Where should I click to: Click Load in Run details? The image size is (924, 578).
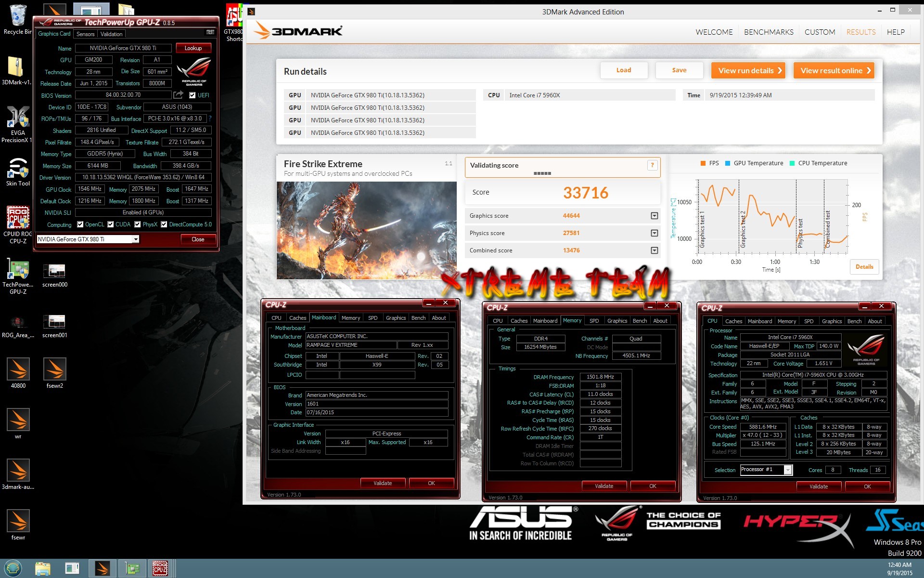(624, 70)
